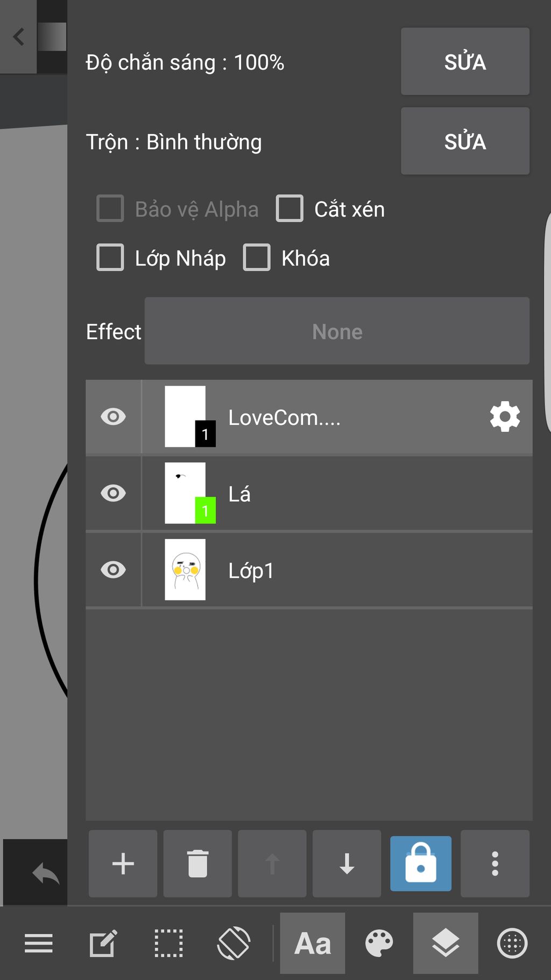The height and width of the screenshot is (980, 551).
Task: Open the layers panel tab
Action: 446,943
